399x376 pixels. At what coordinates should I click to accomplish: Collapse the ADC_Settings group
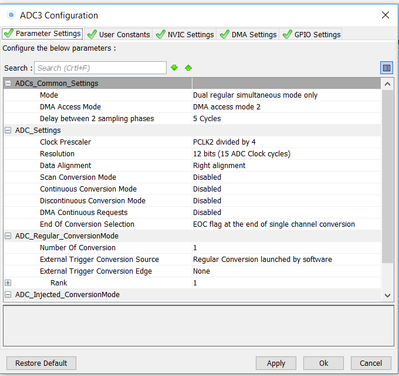pos(8,130)
